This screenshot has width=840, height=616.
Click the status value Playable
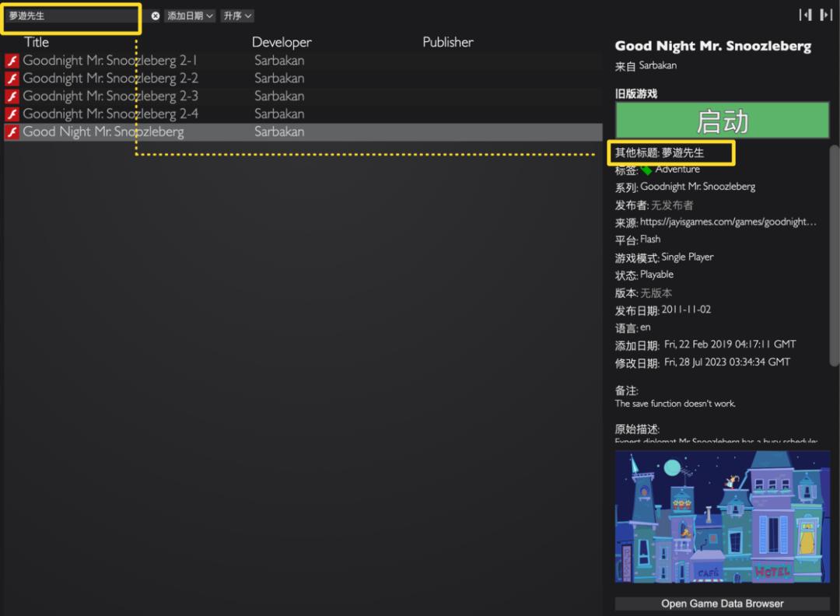[656, 275]
